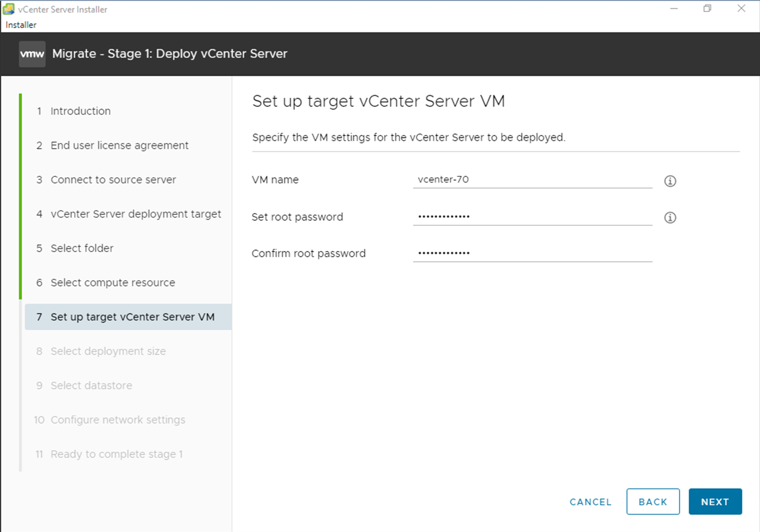Screen dimensions: 760x532
Task: Return with the BACK button
Action: (x=653, y=502)
